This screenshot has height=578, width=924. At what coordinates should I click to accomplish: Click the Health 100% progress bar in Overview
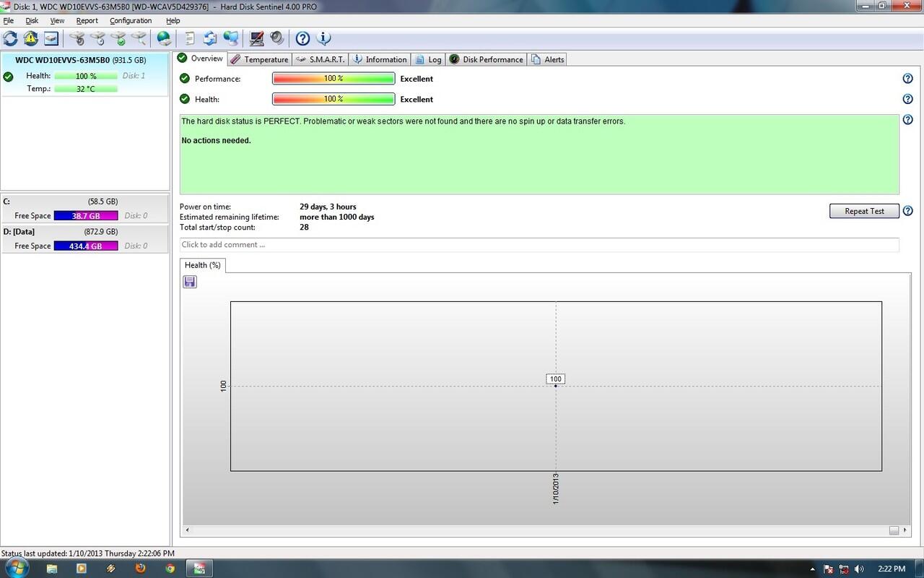click(334, 99)
